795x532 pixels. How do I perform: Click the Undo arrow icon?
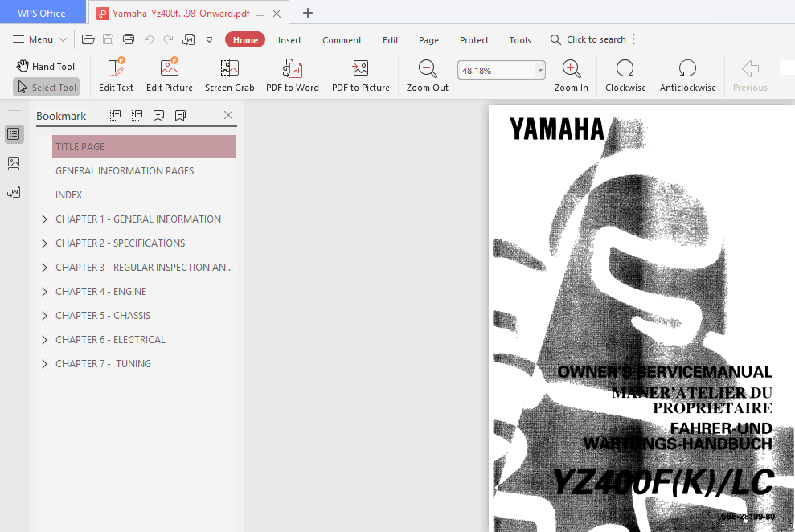[149, 39]
